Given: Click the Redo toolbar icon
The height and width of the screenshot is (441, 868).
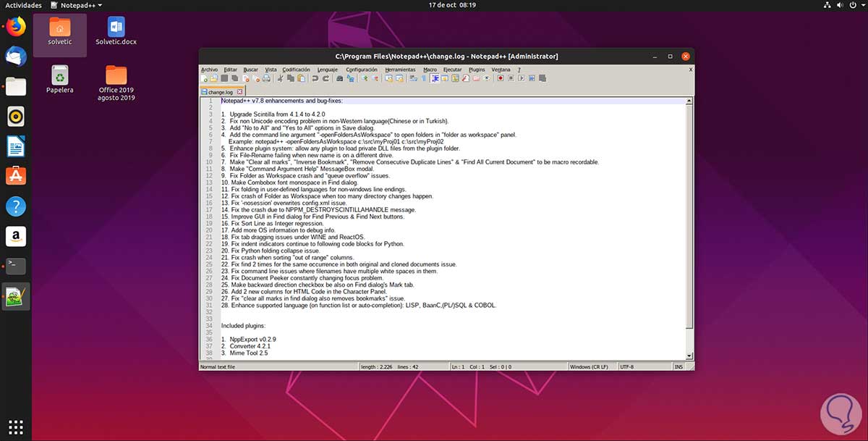Looking at the screenshot, I should (x=327, y=78).
